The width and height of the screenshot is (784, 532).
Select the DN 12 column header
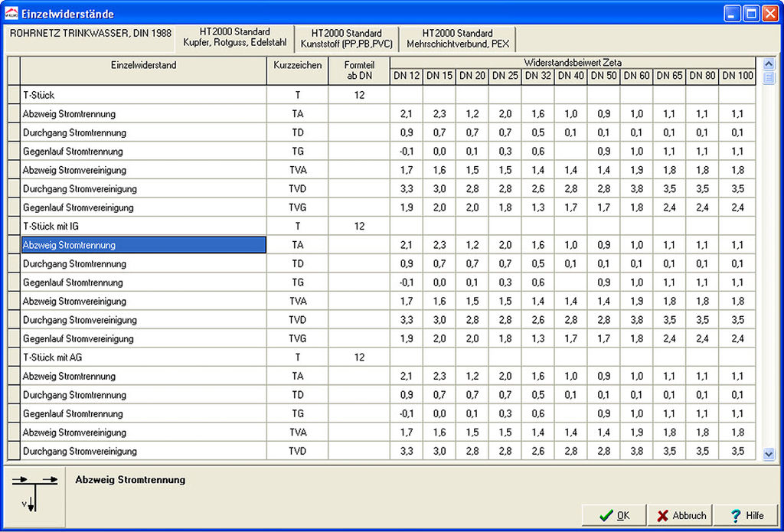[407, 77]
